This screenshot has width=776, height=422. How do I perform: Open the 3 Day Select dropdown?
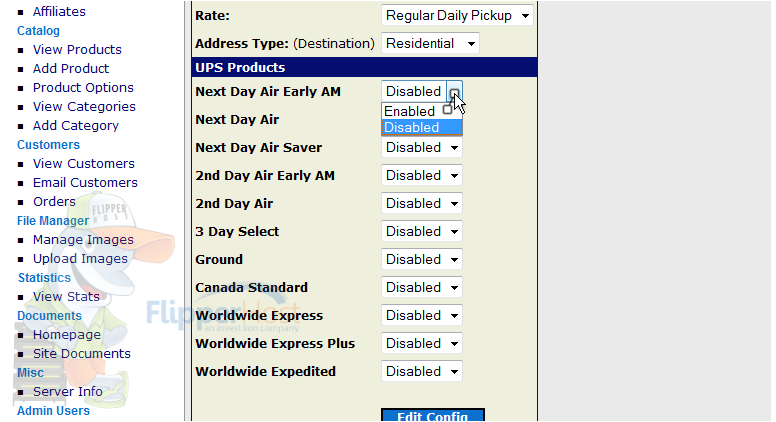tap(422, 232)
